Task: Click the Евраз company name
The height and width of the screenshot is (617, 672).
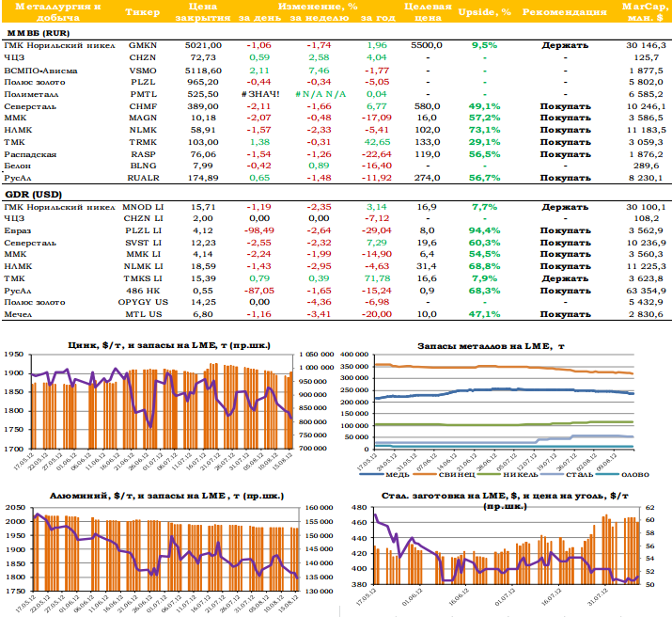Action: coord(17,230)
